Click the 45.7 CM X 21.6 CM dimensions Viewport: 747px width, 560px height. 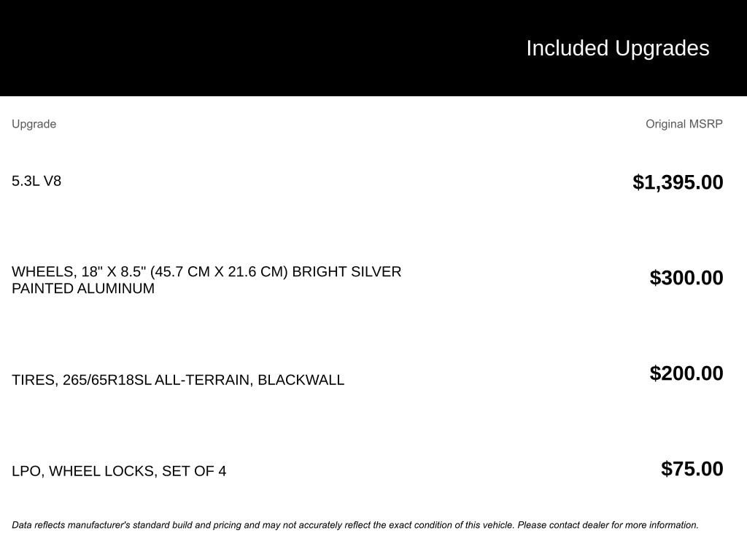[219, 272]
